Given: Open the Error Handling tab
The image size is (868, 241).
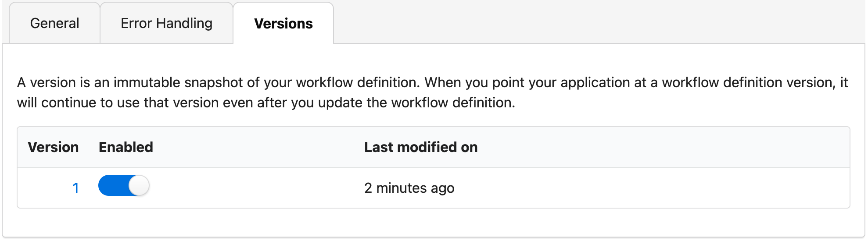Looking at the screenshot, I should tap(166, 23).
